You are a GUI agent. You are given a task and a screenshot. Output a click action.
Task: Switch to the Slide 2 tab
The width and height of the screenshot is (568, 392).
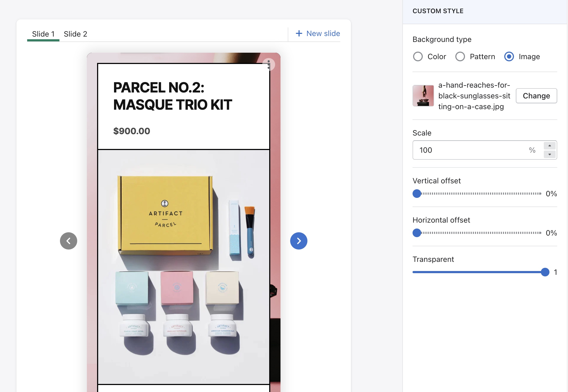[x=75, y=34]
